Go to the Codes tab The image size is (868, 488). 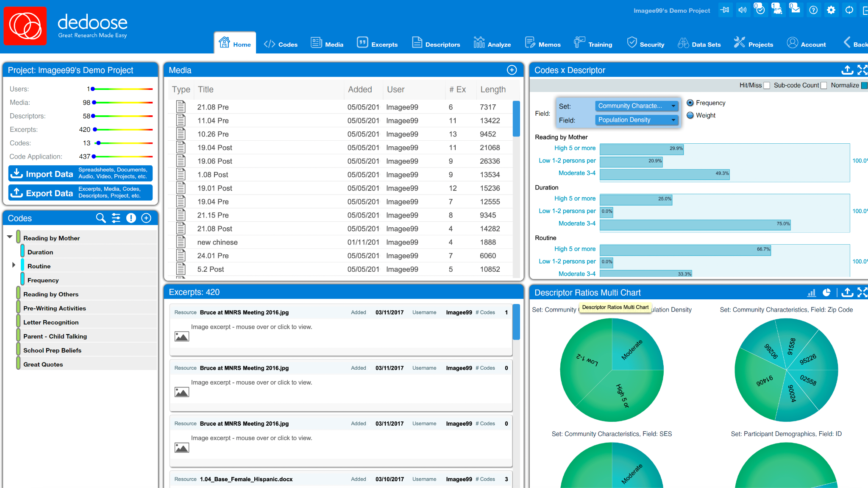point(281,44)
